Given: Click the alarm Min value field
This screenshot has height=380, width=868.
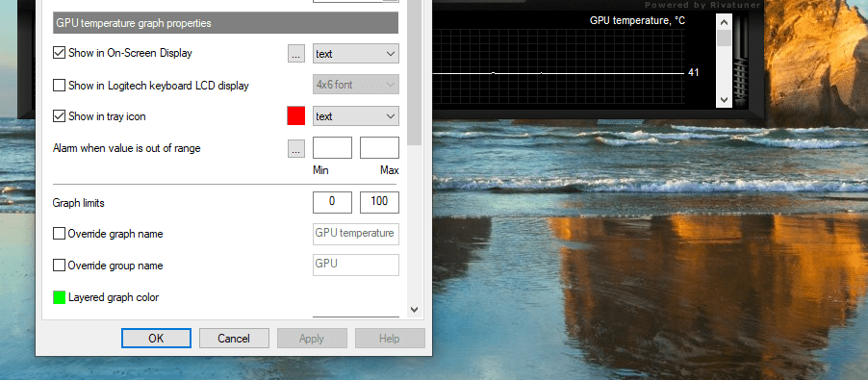Looking at the screenshot, I should 332,148.
